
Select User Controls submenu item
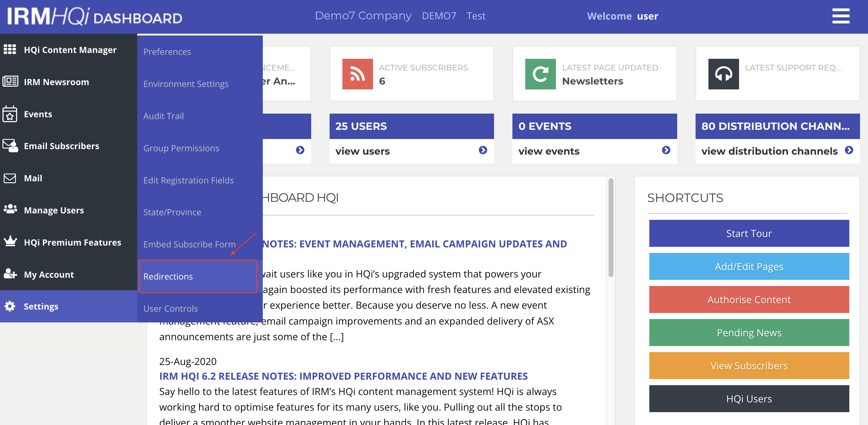click(171, 308)
